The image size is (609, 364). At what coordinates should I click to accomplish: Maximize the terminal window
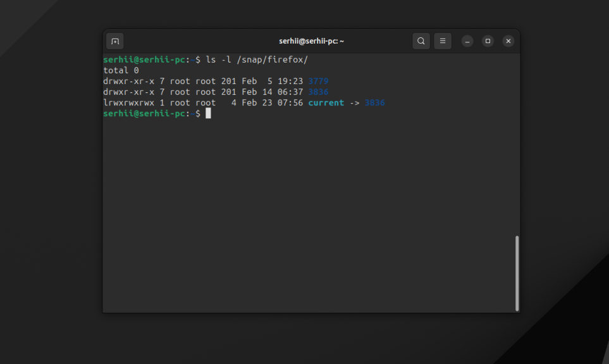point(488,41)
